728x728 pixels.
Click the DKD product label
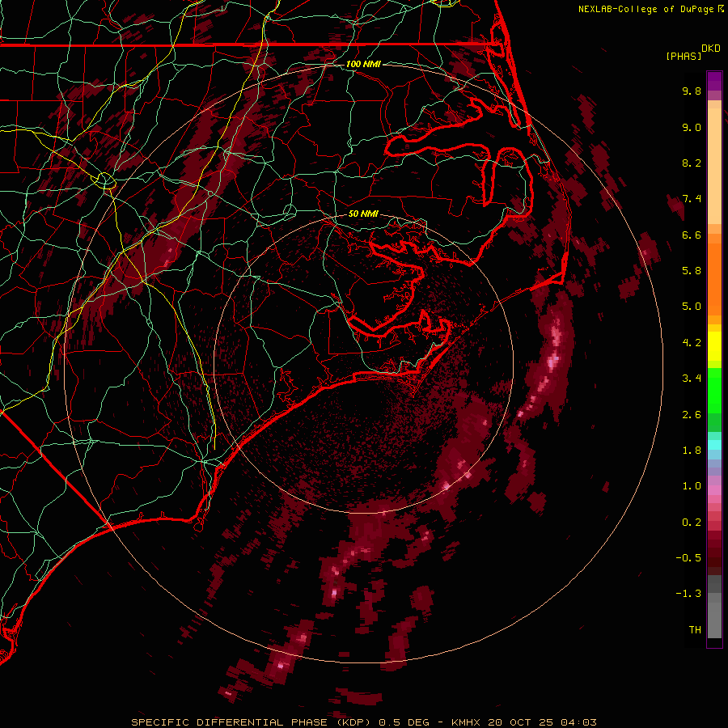711,49
